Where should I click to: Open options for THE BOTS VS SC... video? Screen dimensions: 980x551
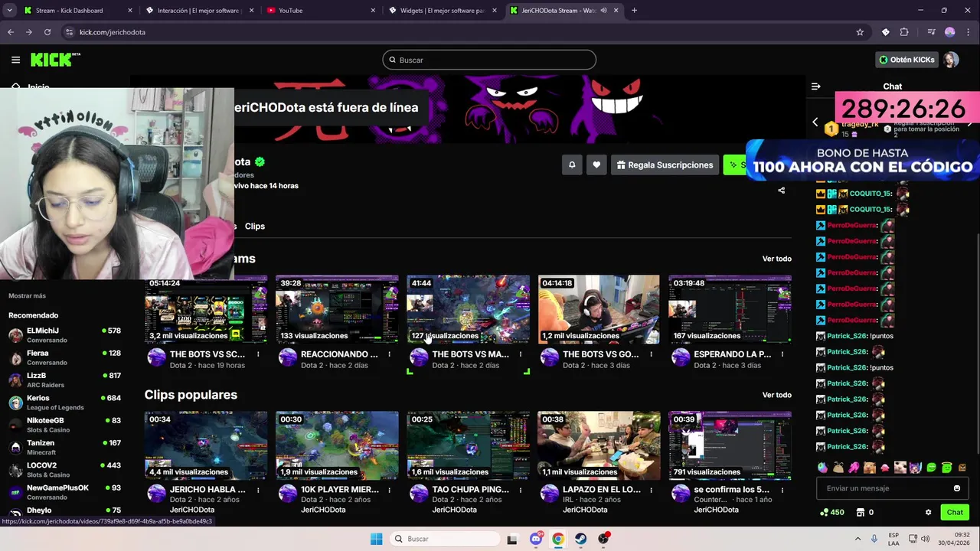pos(258,354)
